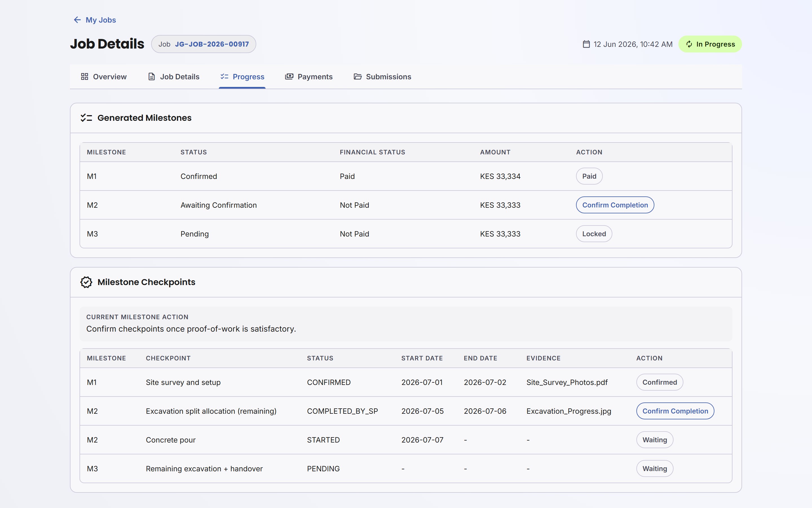Click the Submissions folder icon
This screenshot has width=812, height=508.
click(358, 76)
